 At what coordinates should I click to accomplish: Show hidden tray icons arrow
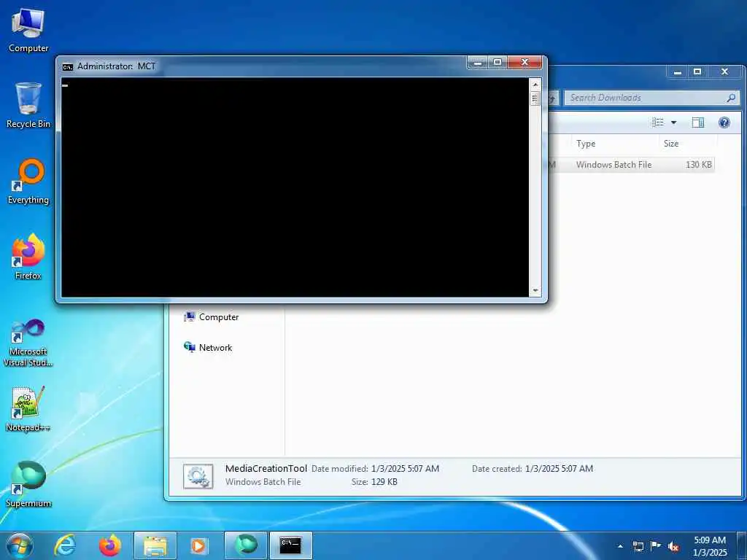(620, 546)
